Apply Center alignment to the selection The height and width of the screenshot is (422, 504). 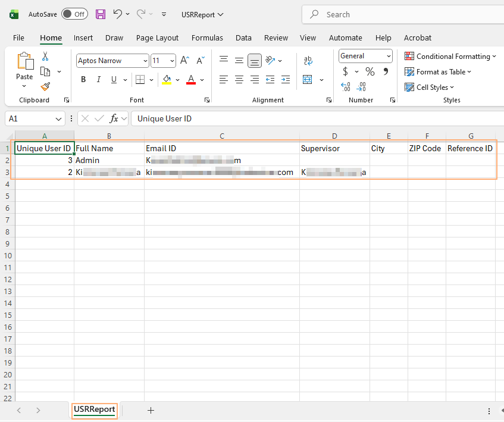(239, 79)
